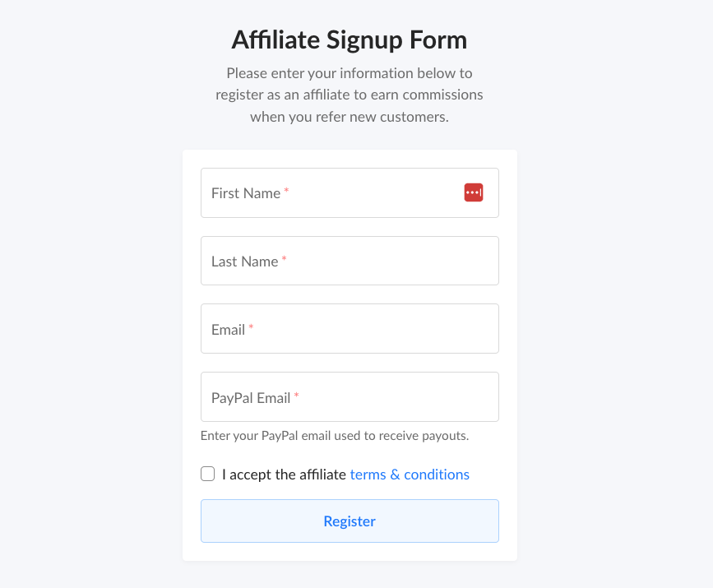Click the "Last Name" placeholder label
The width and height of the screenshot is (713, 588).
pyautogui.click(x=244, y=262)
